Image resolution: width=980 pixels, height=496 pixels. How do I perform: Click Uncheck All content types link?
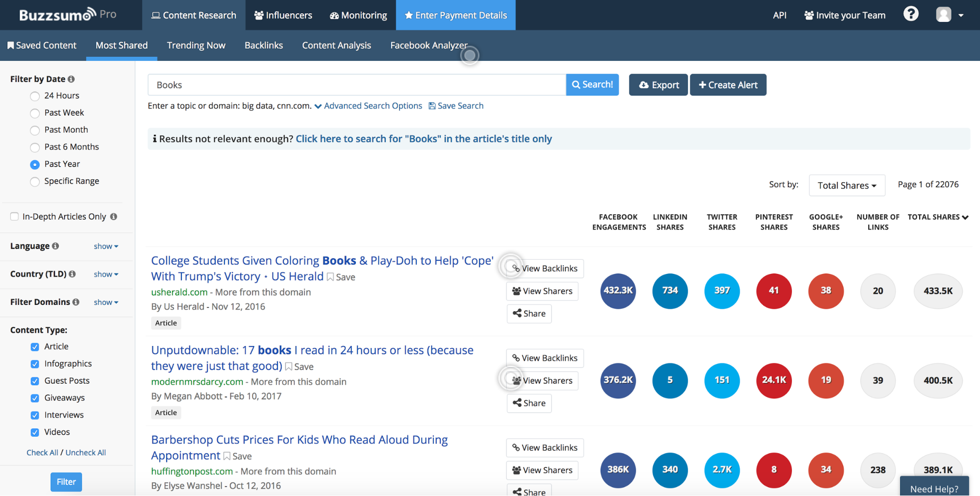click(86, 453)
